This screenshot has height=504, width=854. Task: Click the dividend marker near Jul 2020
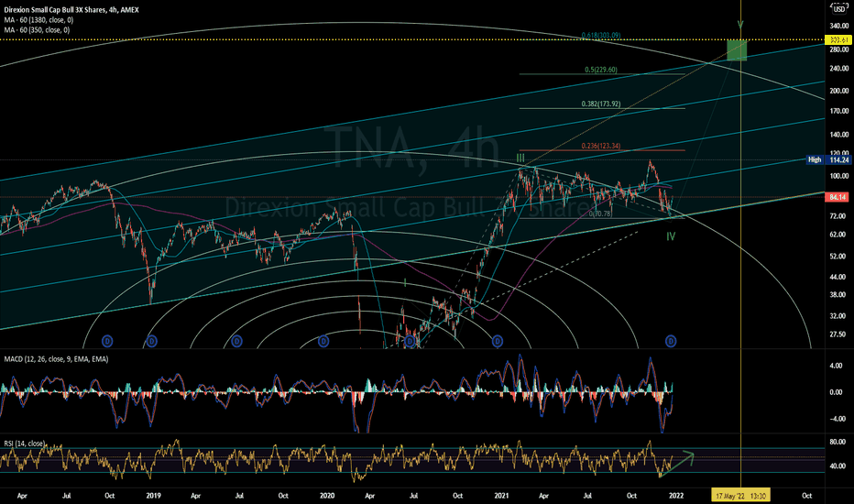411,342
